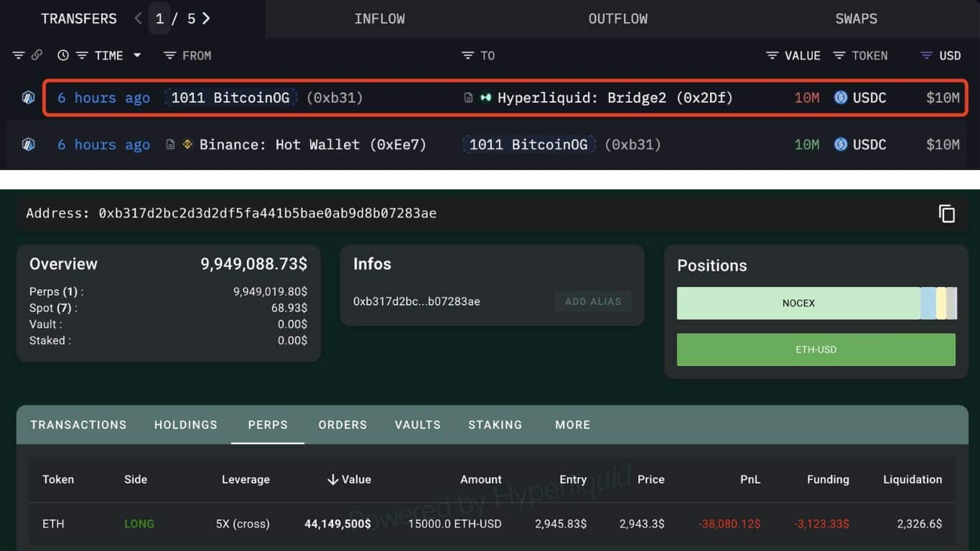The image size is (980, 551).
Task: Go to next transfers page arrow
Action: tap(206, 19)
